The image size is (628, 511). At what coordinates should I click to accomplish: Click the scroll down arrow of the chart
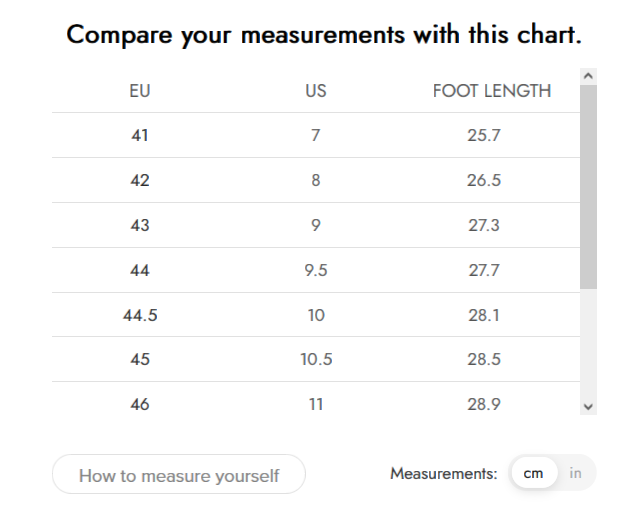coord(588,406)
